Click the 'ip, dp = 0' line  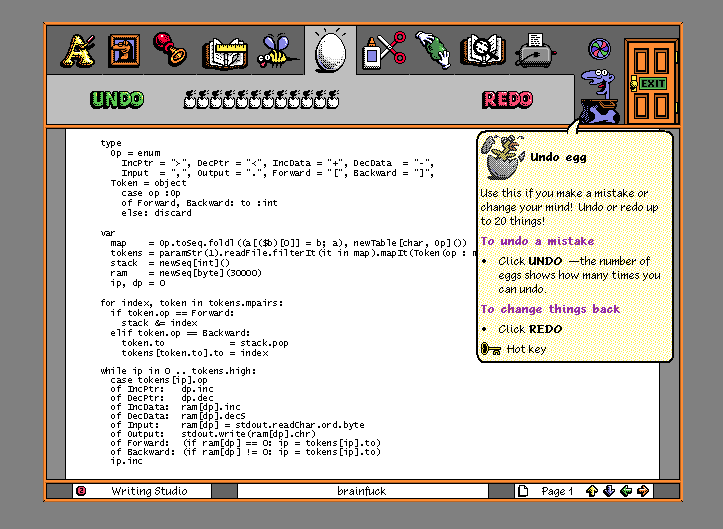[x=138, y=283]
